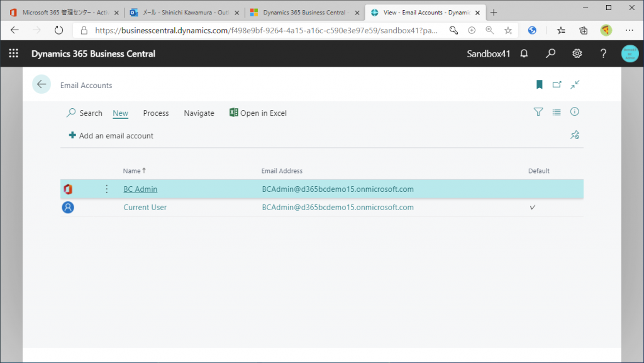
Task: Pin the action bar
Action: 575,135
